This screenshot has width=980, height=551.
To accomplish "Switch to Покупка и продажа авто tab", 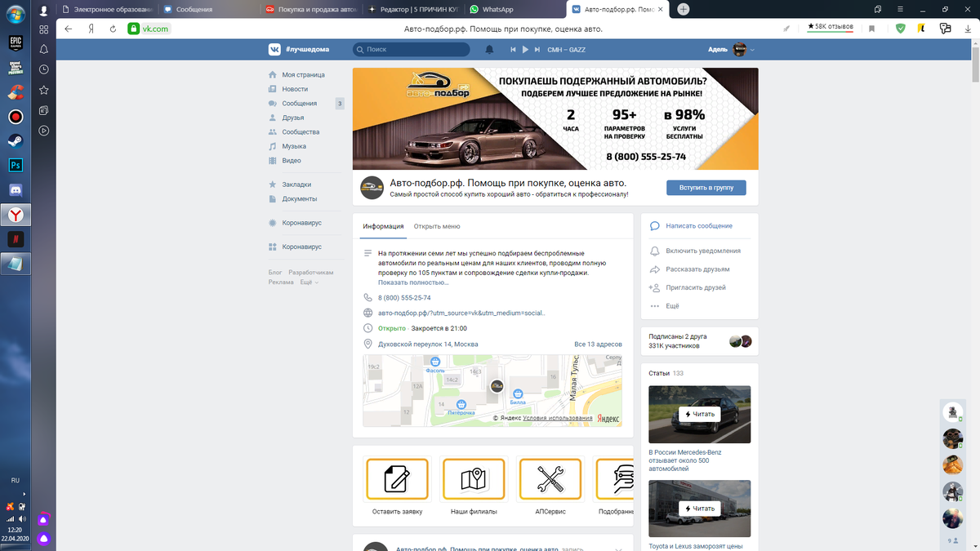I will click(x=310, y=10).
